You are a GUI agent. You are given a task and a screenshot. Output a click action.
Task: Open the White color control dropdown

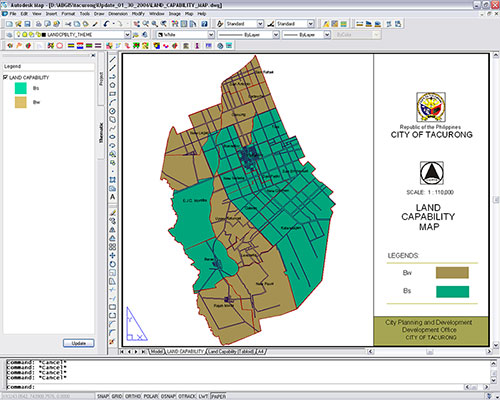pyautogui.click(x=211, y=35)
